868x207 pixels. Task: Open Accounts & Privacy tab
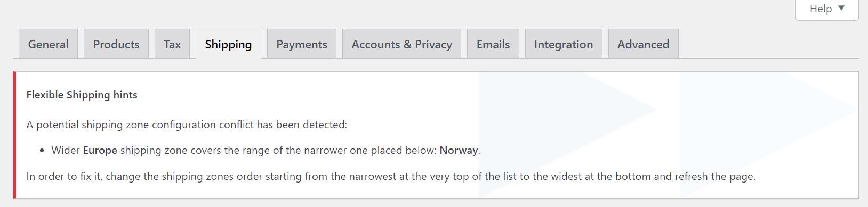pos(401,44)
